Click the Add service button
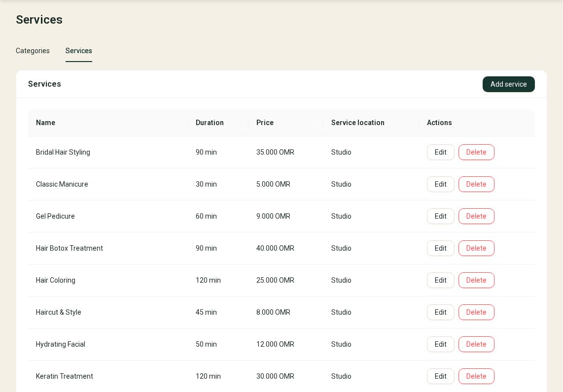The width and height of the screenshot is (563, 392). point(508,84)
